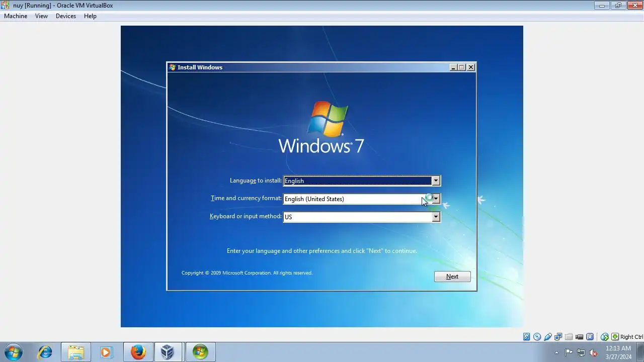This screenshot has width=644, height=362.
Task: Close the Install Windows dialog
Action: (x=471, y=67)
